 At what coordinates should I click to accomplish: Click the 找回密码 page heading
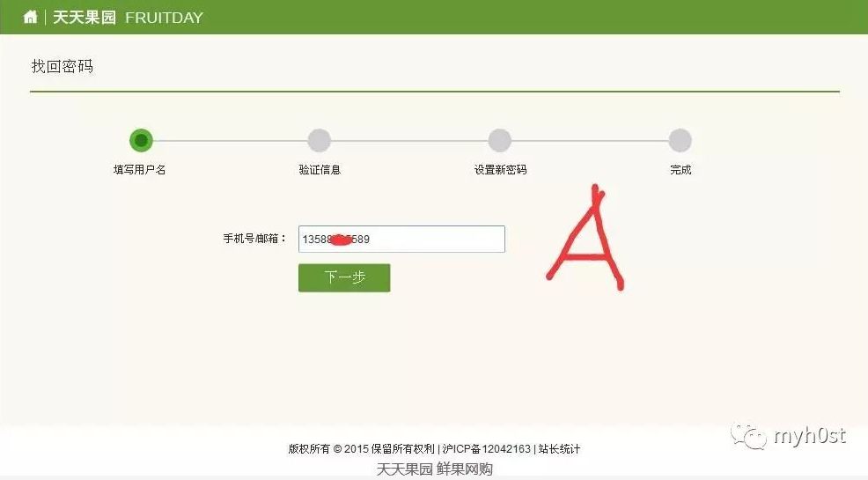[x=62, y=66]
